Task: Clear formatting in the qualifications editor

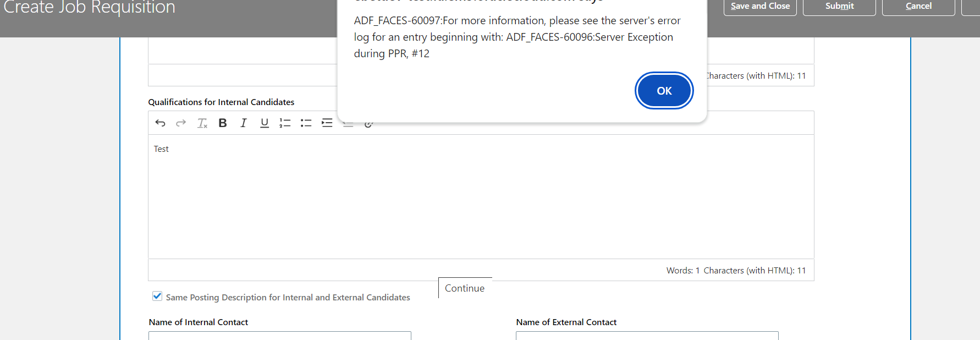Action: pos(202,123)
